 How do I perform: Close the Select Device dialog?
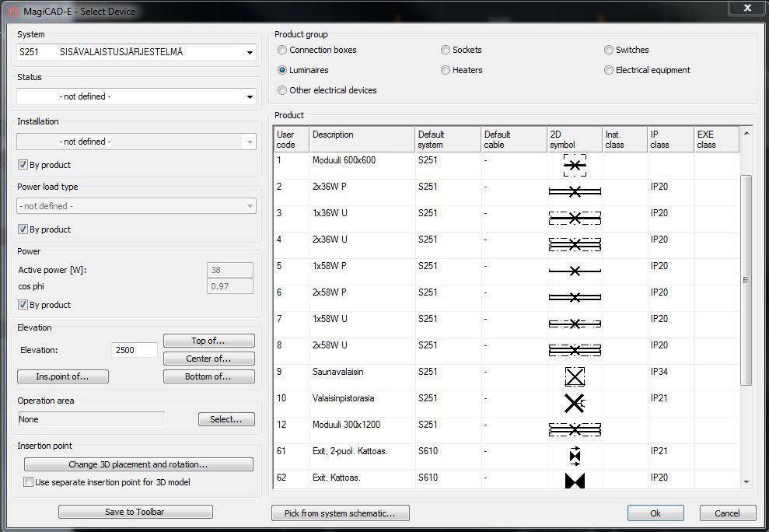coord(747,9)
